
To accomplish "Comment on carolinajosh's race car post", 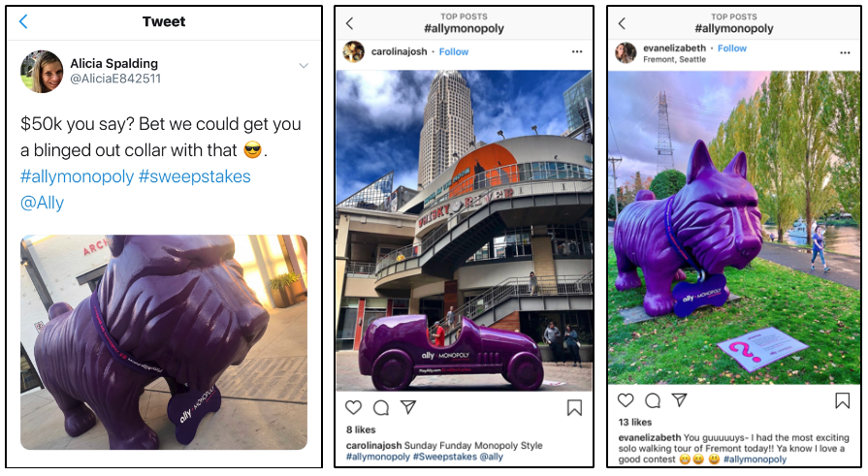I will (x=381, y=408).
